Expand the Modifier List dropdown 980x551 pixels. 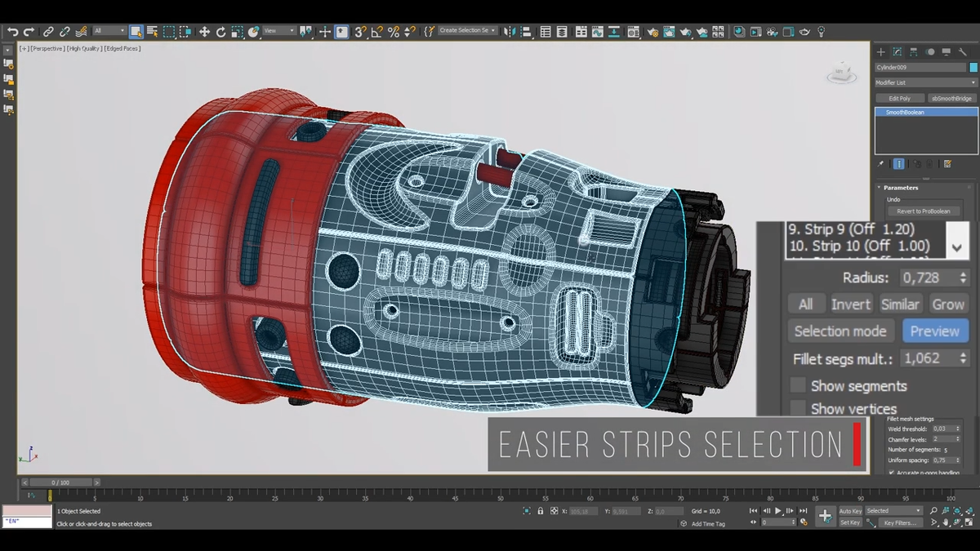click(x=925, y=82)
